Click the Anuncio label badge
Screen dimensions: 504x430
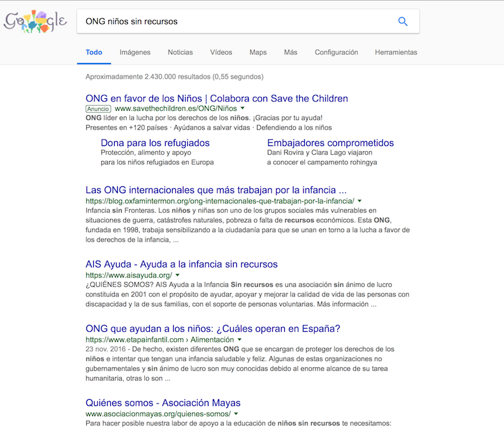click(x=98, y=109)
